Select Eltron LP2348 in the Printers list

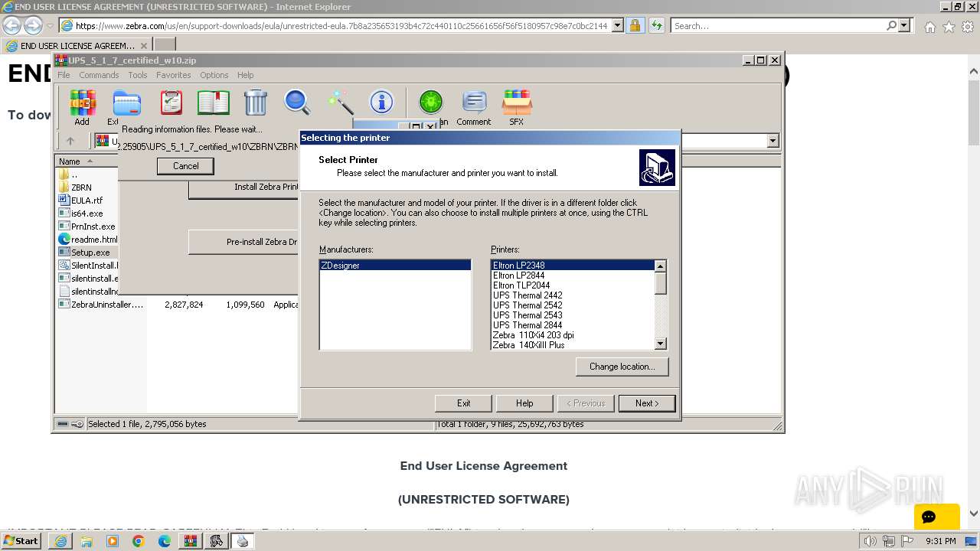coord(573,266)
